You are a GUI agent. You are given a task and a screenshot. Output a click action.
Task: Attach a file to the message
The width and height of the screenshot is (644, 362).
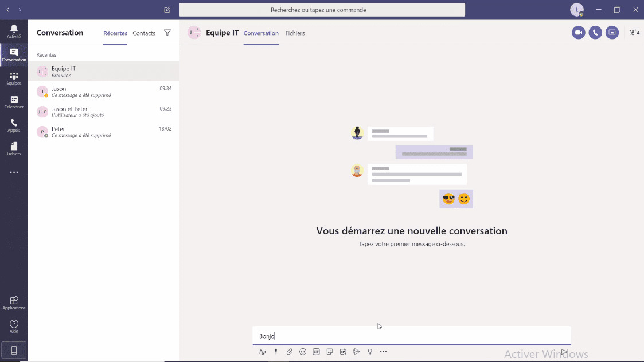click(289, 352)
